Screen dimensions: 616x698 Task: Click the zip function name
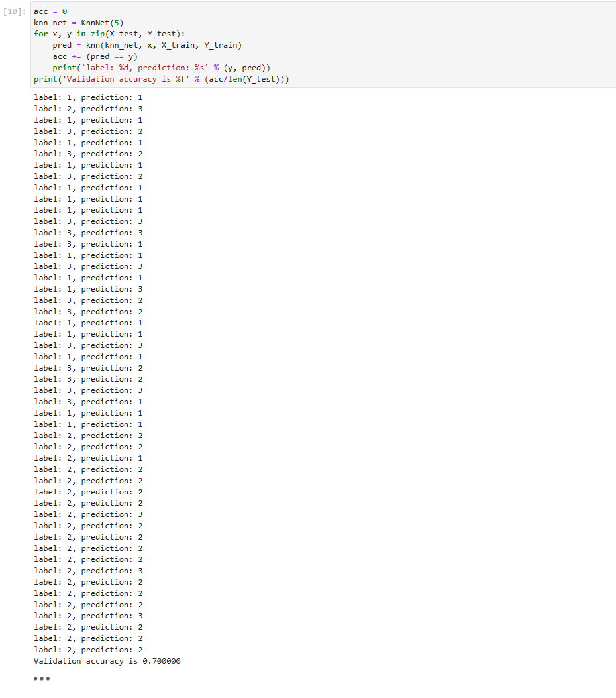97,34
